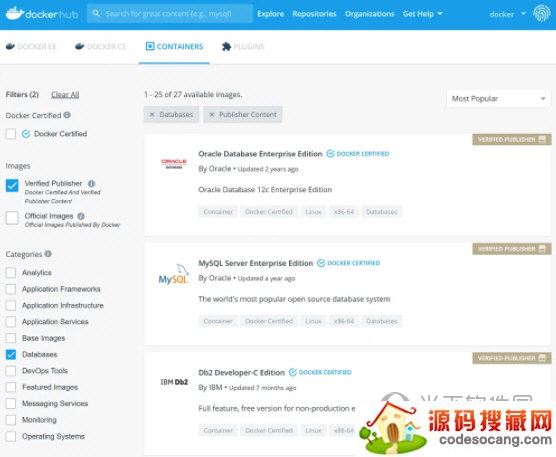This screenshot has width=556, height=457.
Task: Click the IBM Db2 logo thumbnail
Action: (x=174, y=382)
